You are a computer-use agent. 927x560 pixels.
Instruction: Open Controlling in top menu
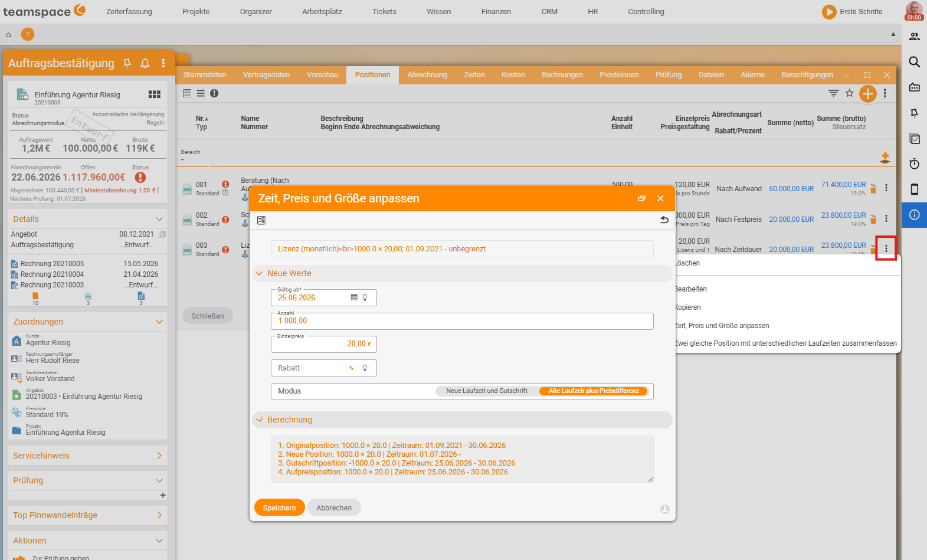coord(646,12)
